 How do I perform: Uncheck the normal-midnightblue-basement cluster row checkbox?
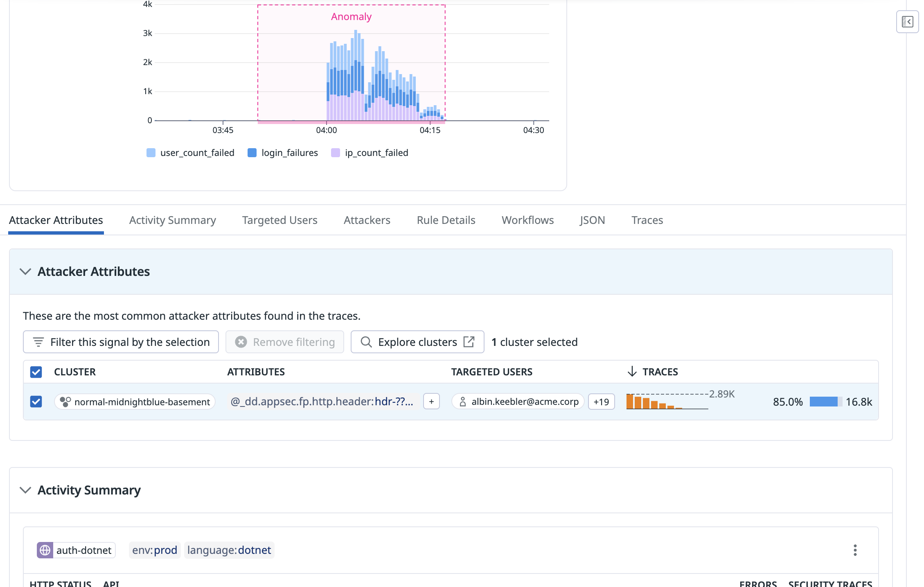(x=36, y=402)
